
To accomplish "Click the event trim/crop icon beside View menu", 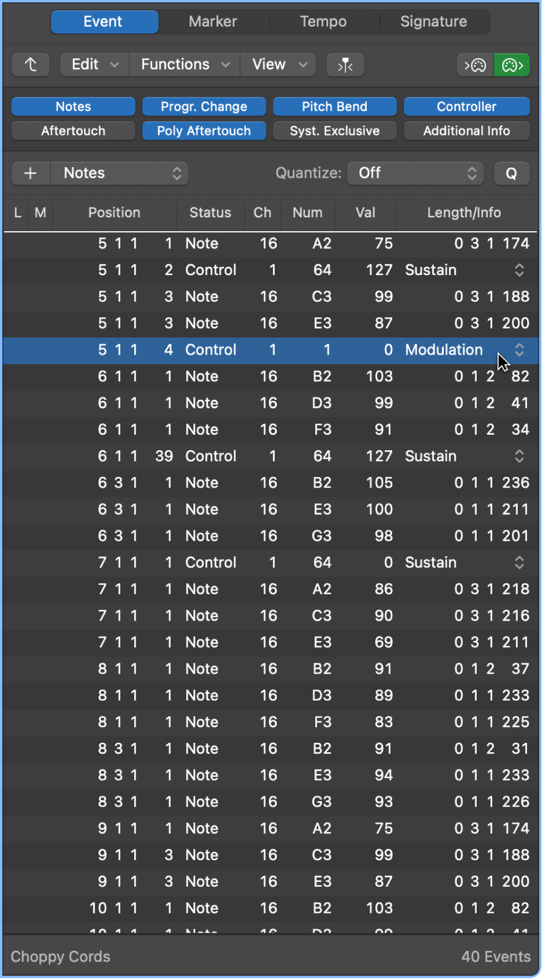I will coord(345,65).
